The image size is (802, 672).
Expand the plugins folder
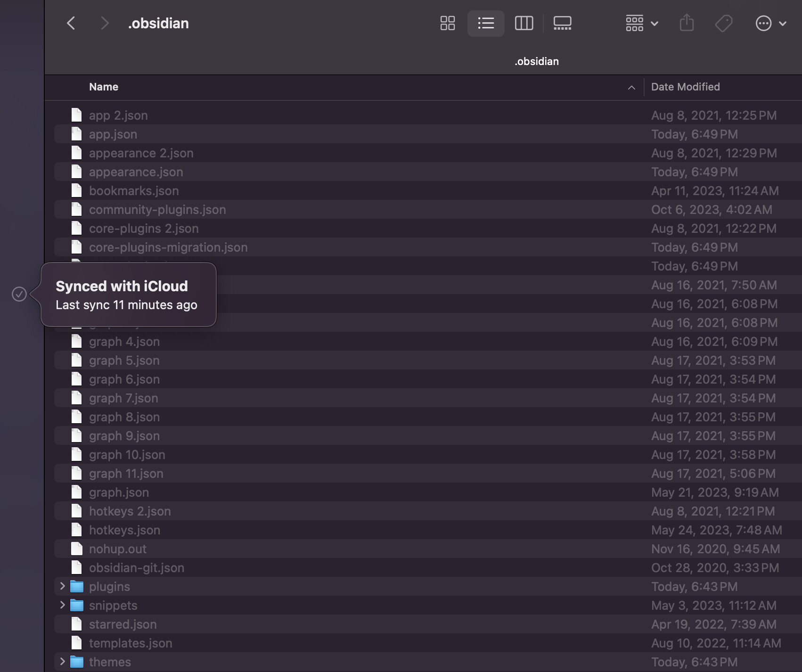pyautogui.click(x=62, y=586)
